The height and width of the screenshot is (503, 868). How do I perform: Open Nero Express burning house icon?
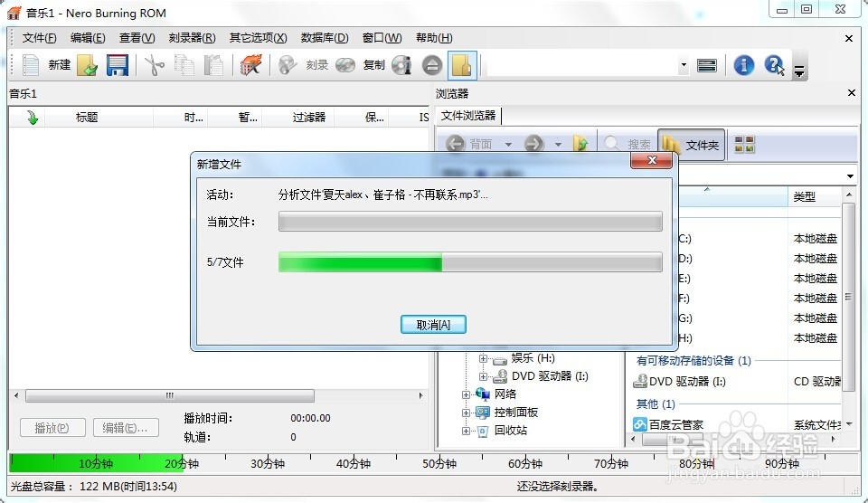250,65
